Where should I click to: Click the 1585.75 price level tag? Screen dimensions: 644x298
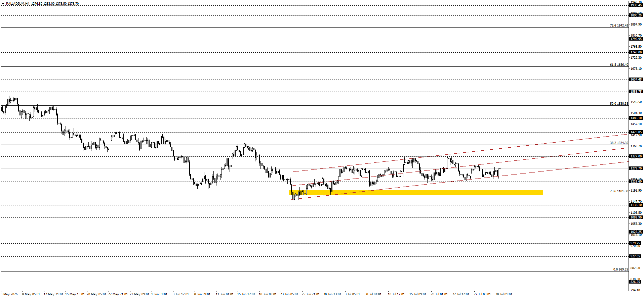[636, 92]
